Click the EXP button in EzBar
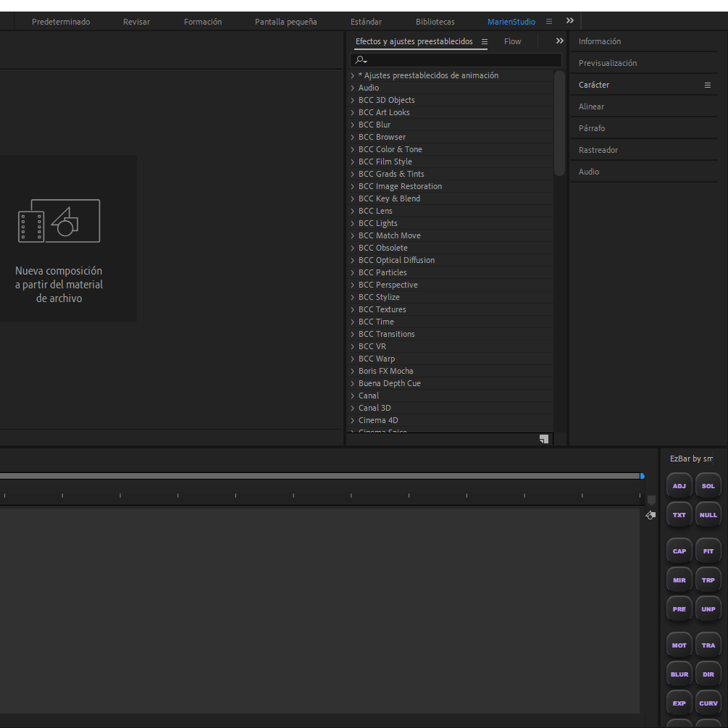The height and width of the screenshot is (728, 728). click(679, 703)
